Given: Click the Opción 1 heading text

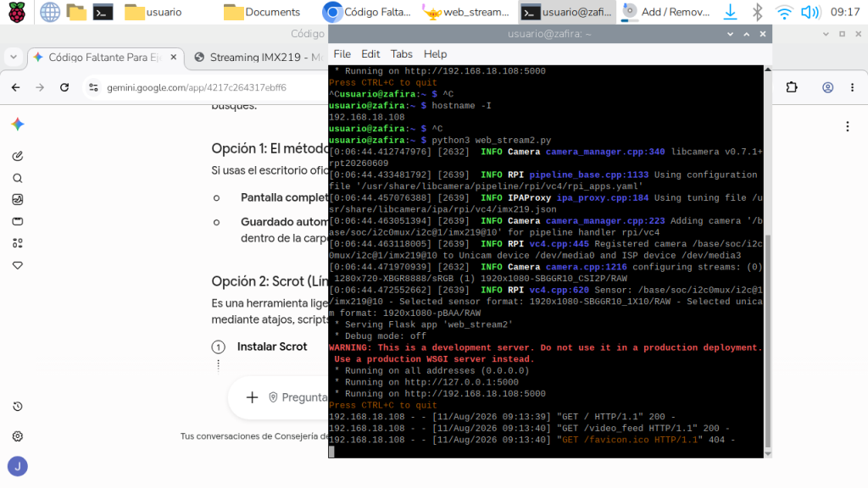Looking at the screenshot, I should [x=270, y=148].
